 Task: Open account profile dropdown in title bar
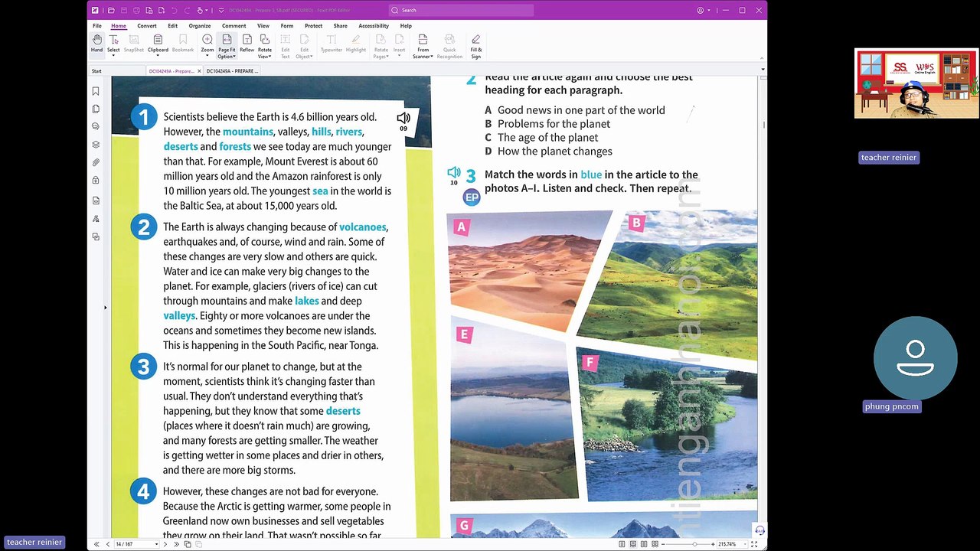pyautogui.click(x=703, y=10)
